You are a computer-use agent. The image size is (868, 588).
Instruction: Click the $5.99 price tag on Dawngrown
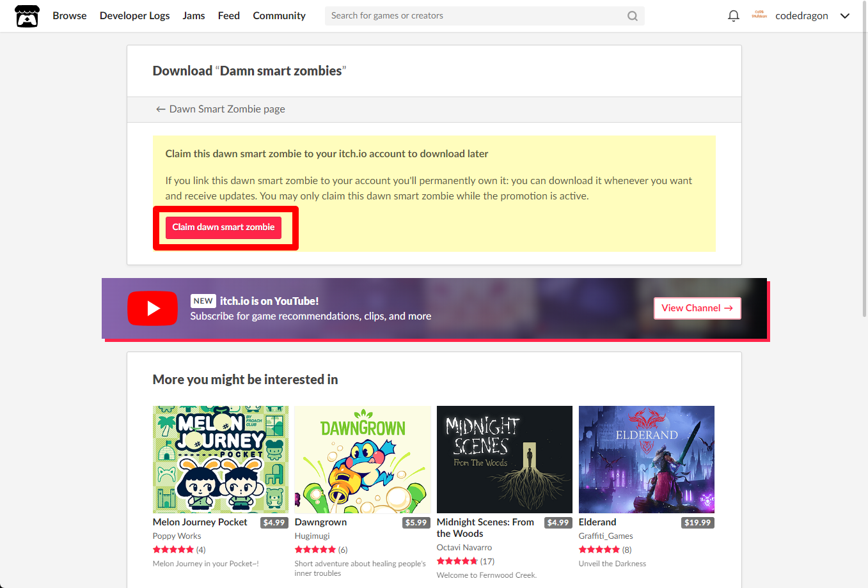pos(416,523)
